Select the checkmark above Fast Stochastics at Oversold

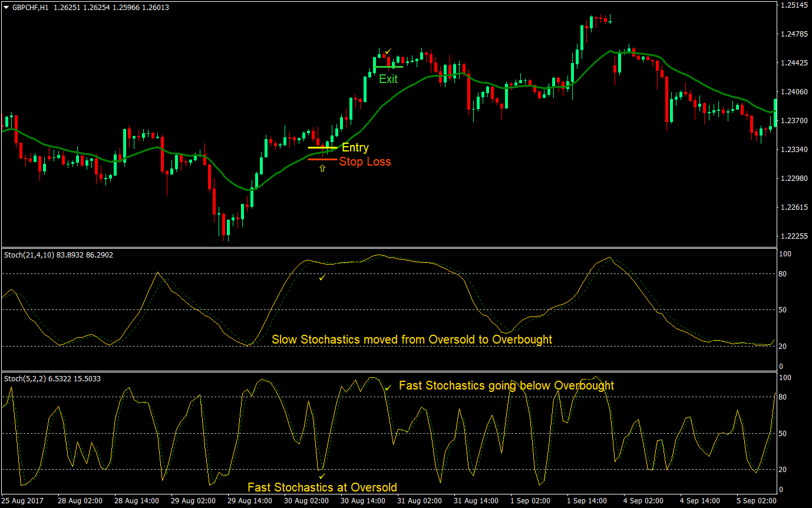coord(322,475)
